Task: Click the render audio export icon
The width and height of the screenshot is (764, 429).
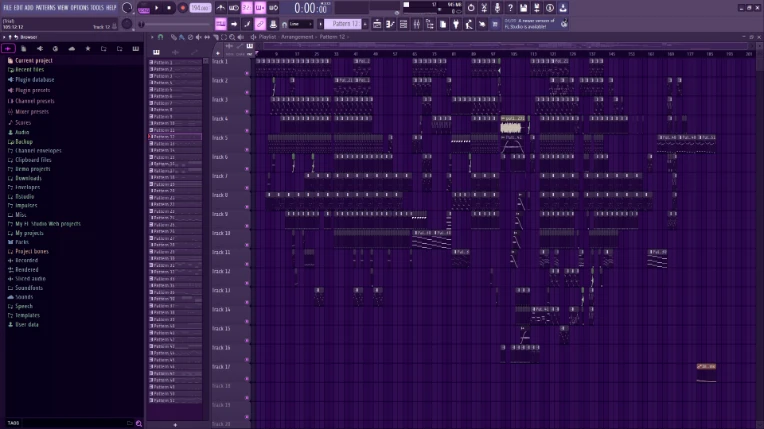Action: tap(536, 8)
